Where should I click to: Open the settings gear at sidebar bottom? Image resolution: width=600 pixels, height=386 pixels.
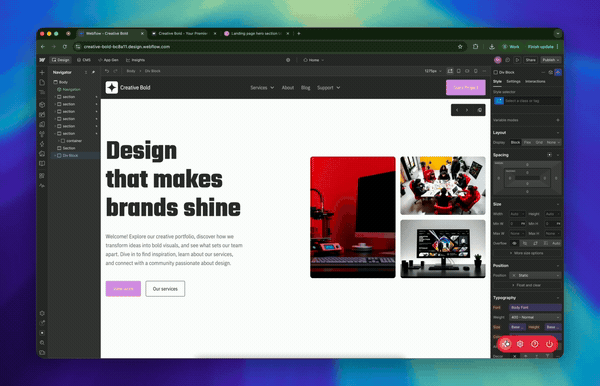coord(42,313)
